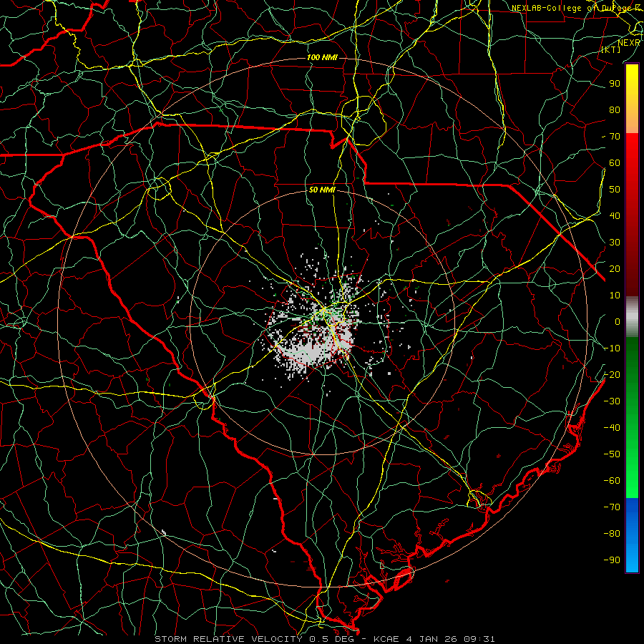
Task: Click the -80 scale label
Action: 612,534
